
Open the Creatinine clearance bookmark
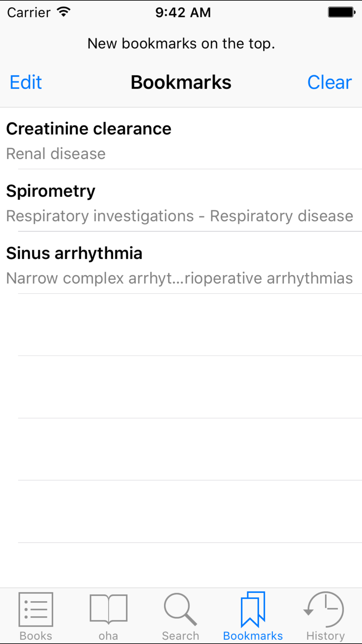[x=181, y=138]
